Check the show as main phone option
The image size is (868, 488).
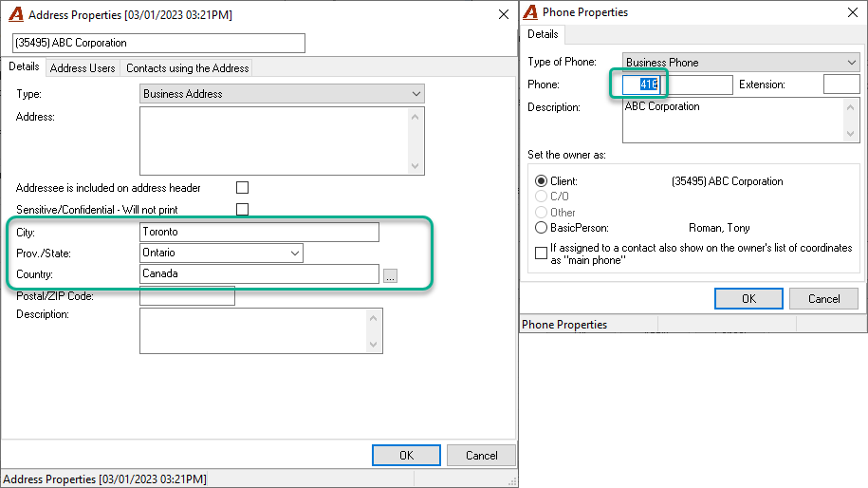[x=542, y=253]
